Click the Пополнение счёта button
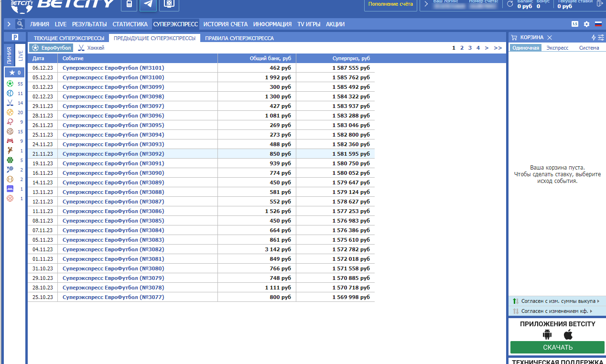Viewport: 606px width, 364px height. point(390,4)
